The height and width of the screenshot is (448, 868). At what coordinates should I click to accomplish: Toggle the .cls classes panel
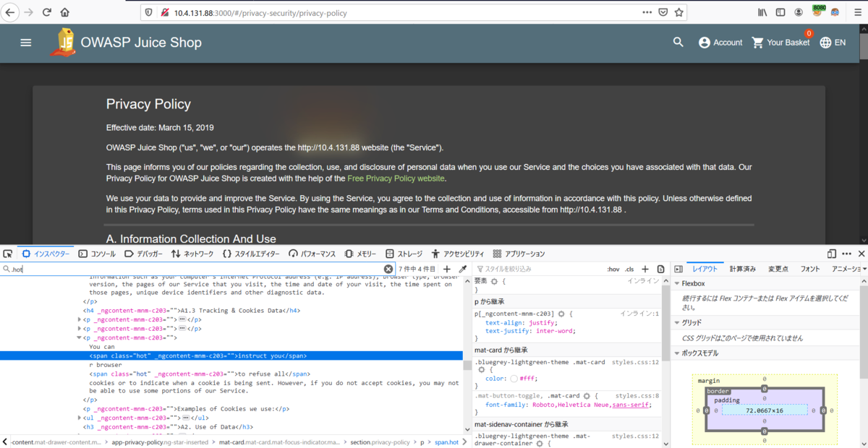pos(629,269)
